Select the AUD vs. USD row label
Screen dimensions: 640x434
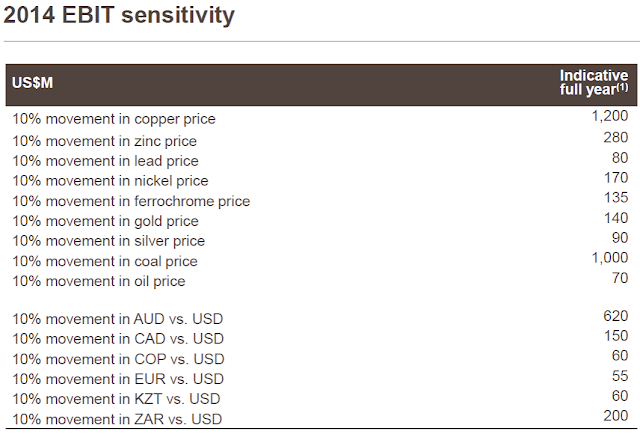click(118, 318)
